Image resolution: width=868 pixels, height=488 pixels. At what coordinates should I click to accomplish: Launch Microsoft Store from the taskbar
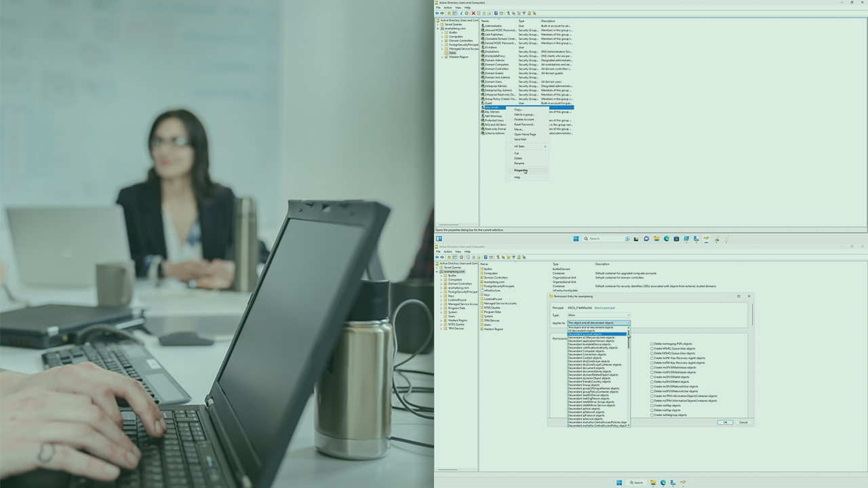pyautogui.click(x=676, y=239)
